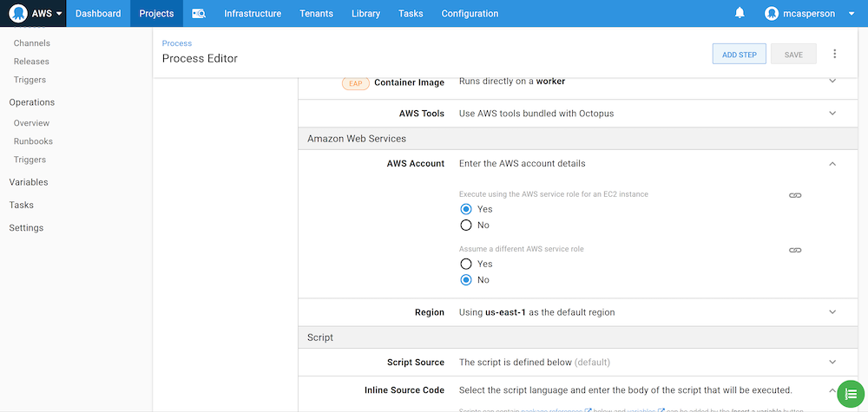The image size is (868, 412).
Task: Open the Tasks top menu
Action: coord(411,13)
